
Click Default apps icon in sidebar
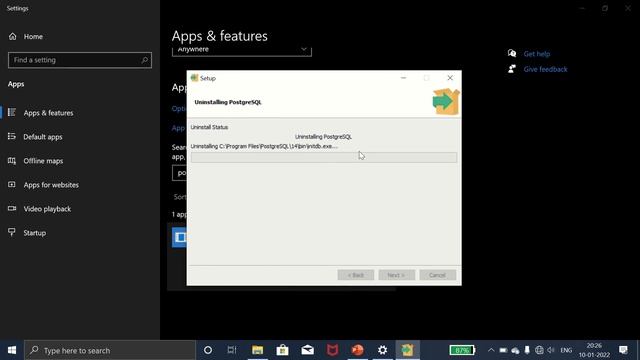click(x=12, y=136)
